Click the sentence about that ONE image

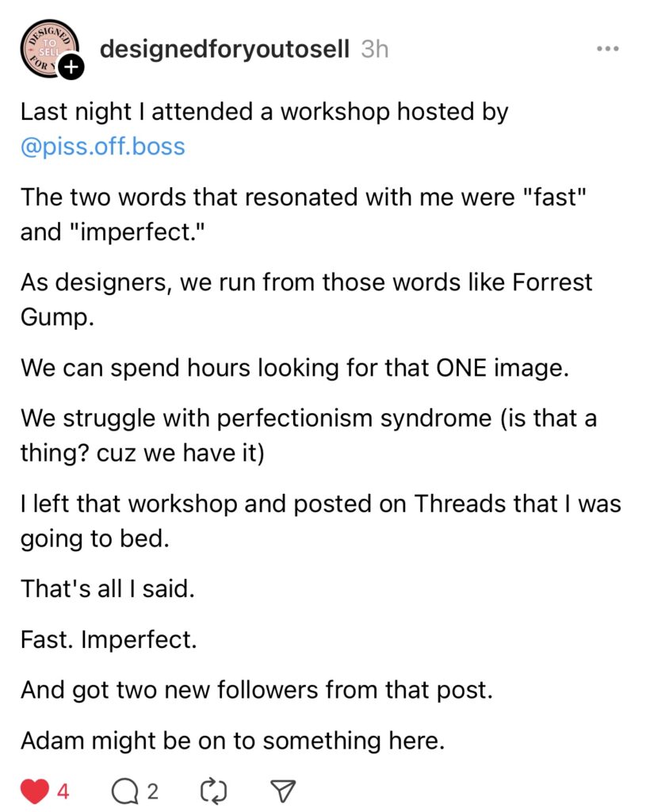click(x=294, y=369)
